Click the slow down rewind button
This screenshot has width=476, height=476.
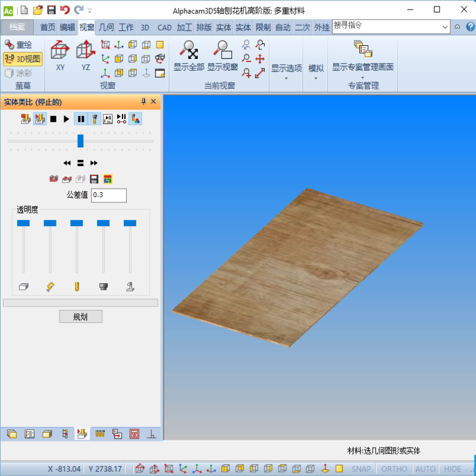tap(67, 163)
